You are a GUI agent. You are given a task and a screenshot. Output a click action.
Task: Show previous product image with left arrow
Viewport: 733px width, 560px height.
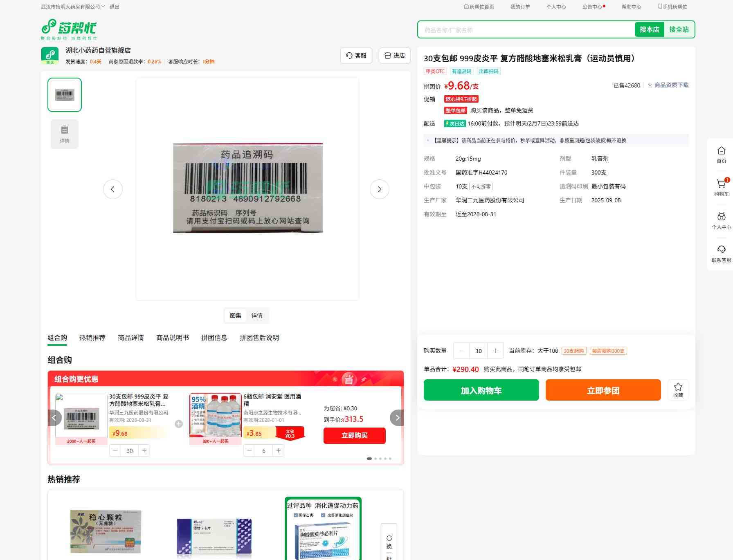point(113,189)
